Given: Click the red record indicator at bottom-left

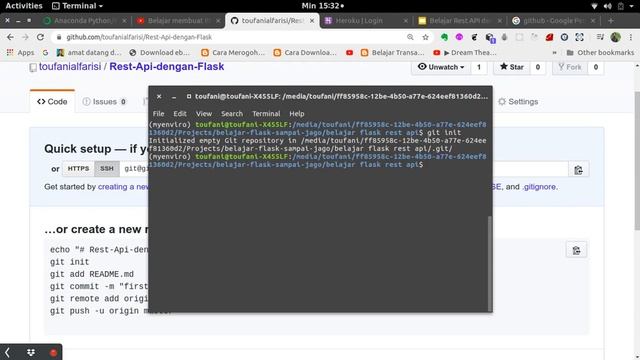Looking at the screenshot, I should click(x=53, y=353).
